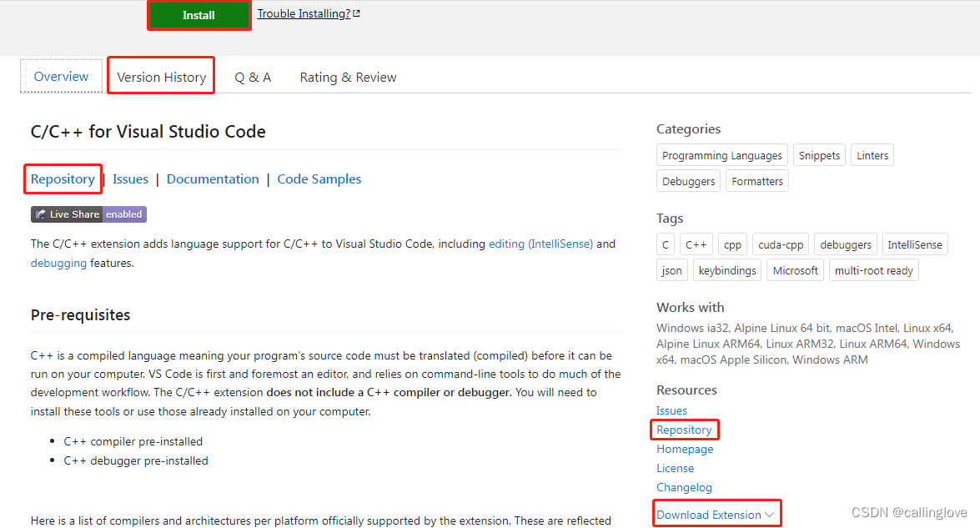This screenshot has width=980, height=528.
Task: Click the Categories heading
Action: click(688, 128)
